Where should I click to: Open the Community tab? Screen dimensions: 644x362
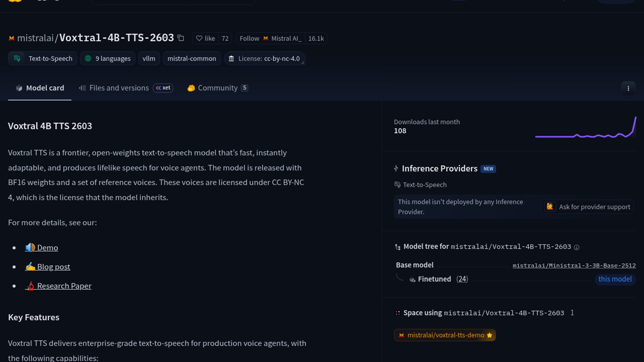click(217, 88)
